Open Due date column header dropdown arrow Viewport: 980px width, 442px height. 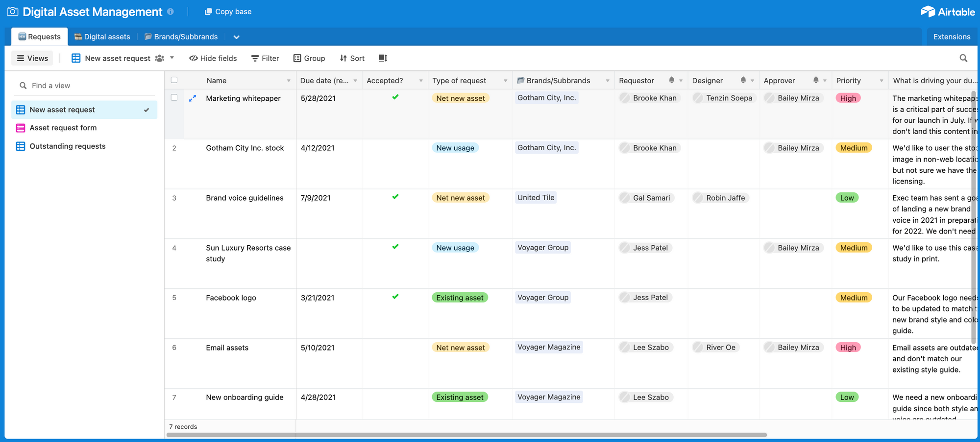[355, 81]
